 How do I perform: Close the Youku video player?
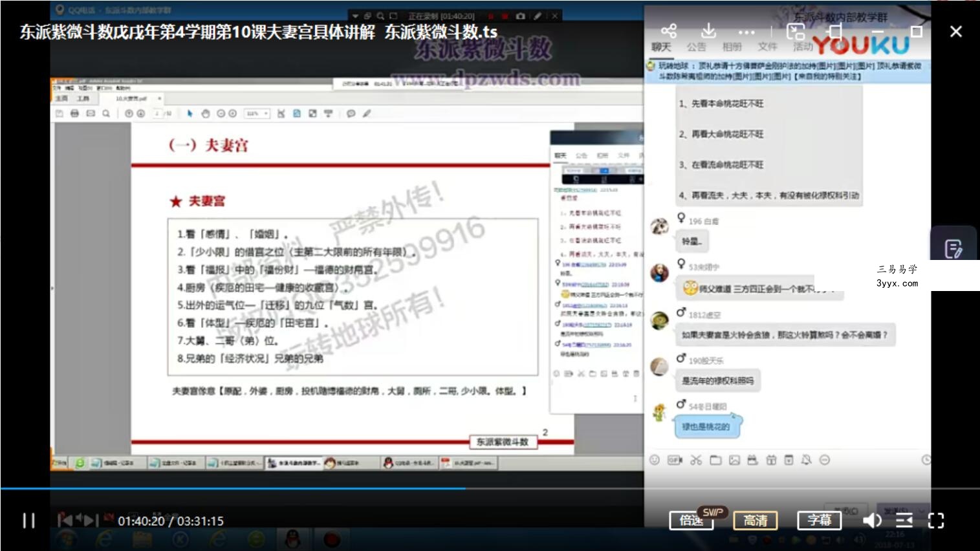(x=955, y=31)
